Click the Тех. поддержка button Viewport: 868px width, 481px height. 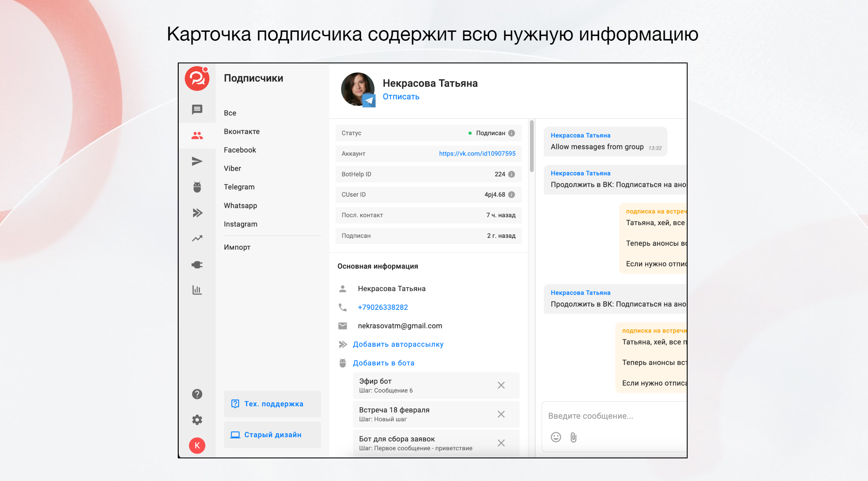click(x=272, y=404)
